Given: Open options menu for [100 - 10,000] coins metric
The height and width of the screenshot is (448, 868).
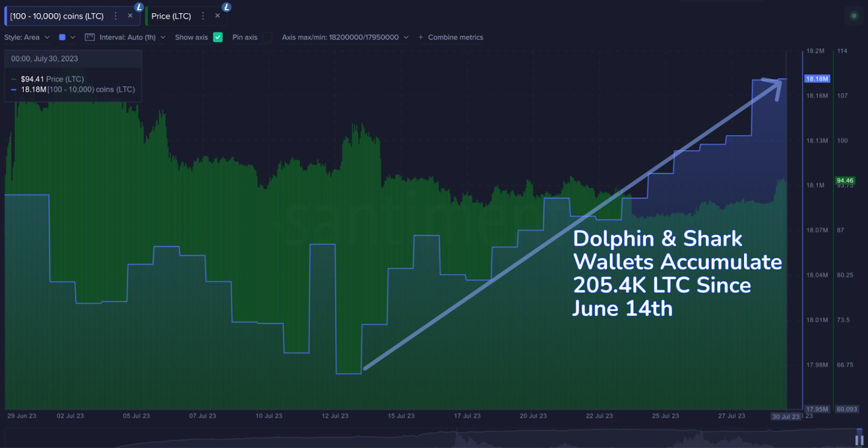Looking at the screenshot, I should [x=116, y=16].
